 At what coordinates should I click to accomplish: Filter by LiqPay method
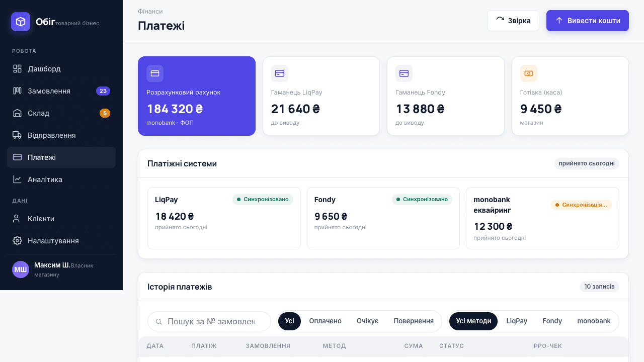[517, 321]
